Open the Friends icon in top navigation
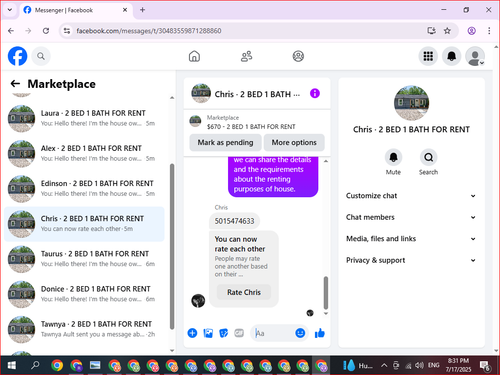 point(246,56)
